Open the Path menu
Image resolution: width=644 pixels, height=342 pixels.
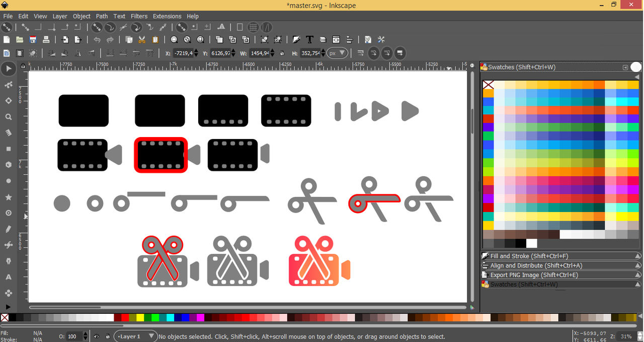coord(102,16)
